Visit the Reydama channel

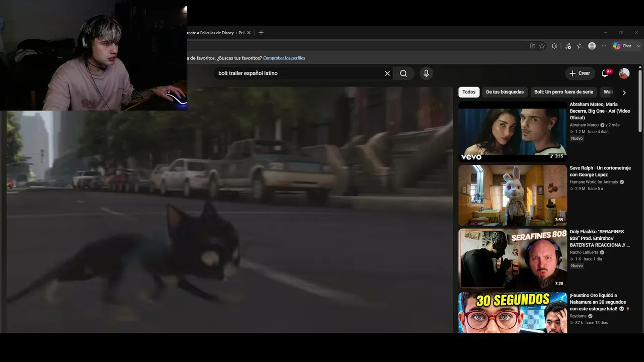click(578, 316)
